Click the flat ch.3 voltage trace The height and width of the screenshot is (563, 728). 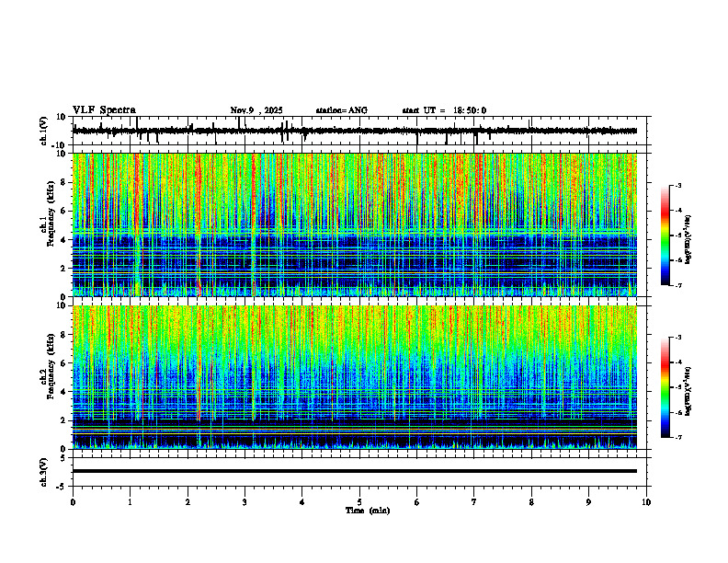coord(355,471)
